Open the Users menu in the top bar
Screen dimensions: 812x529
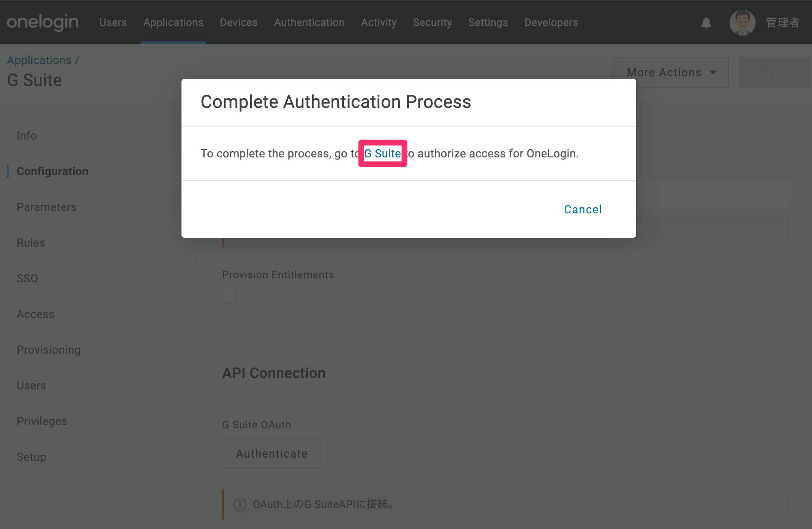click(113, 22)
